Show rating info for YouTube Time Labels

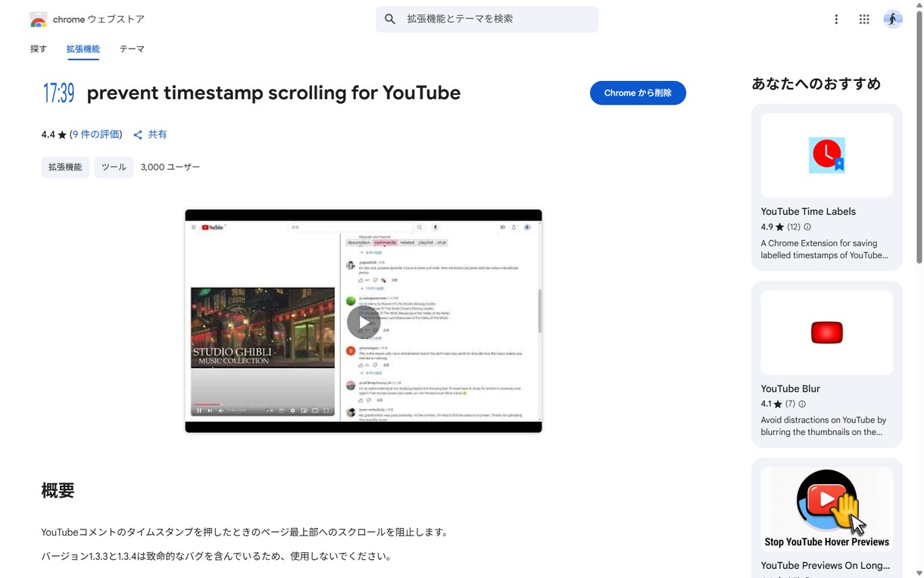tap(807, 227)
